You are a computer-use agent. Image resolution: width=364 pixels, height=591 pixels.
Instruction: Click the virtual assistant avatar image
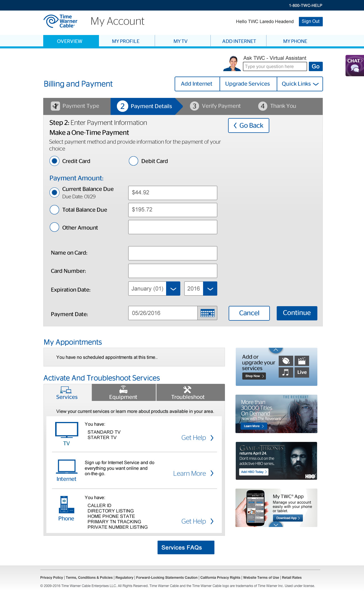(232, 63)
